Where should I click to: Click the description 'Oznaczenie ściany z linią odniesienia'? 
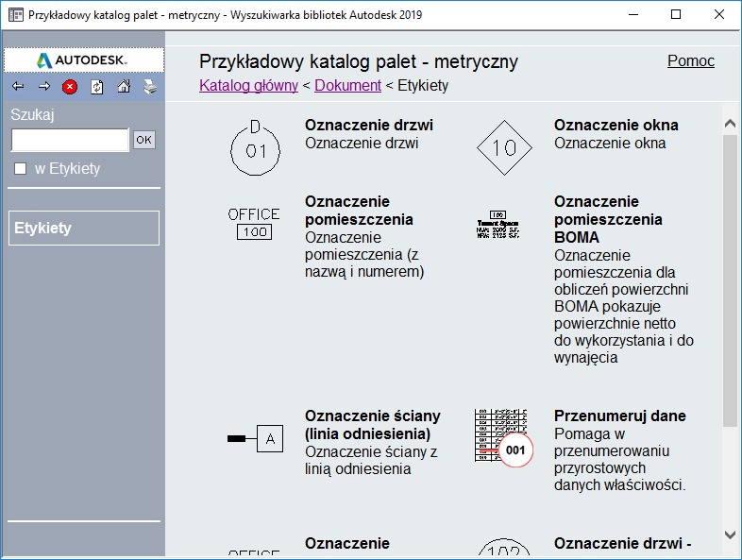click(x=371, y=460)
